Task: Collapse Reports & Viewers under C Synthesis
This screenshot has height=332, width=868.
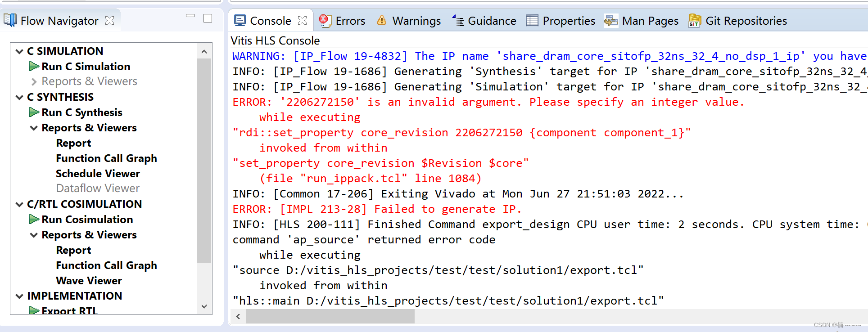Action: (x=34, y=128)
